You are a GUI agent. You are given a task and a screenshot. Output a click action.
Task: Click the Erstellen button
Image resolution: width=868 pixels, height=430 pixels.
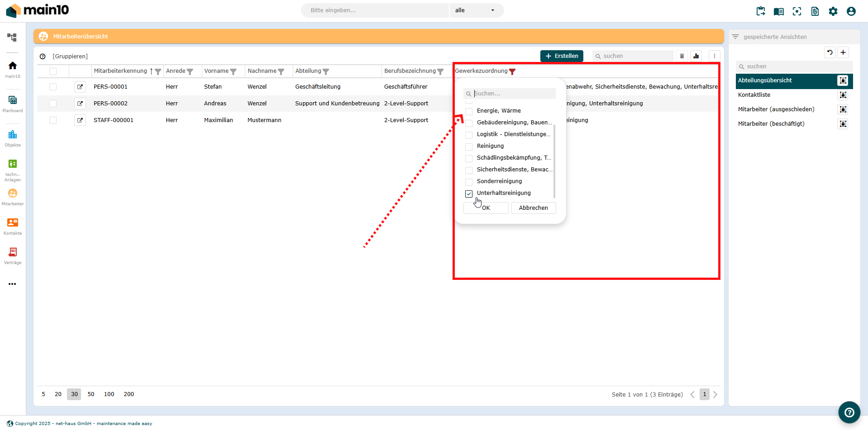click(562, 56)
